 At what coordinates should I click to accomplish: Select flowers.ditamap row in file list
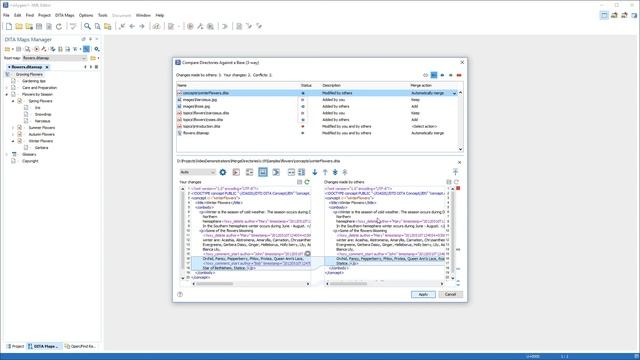tap(316, 133)
